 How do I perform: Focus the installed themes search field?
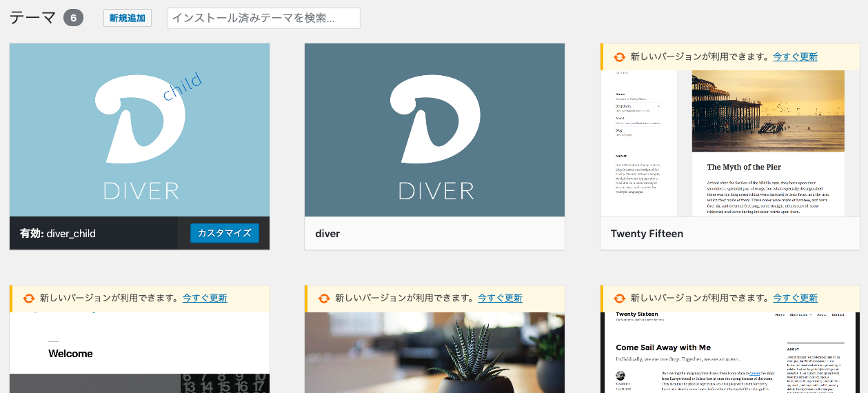point(263,18)
